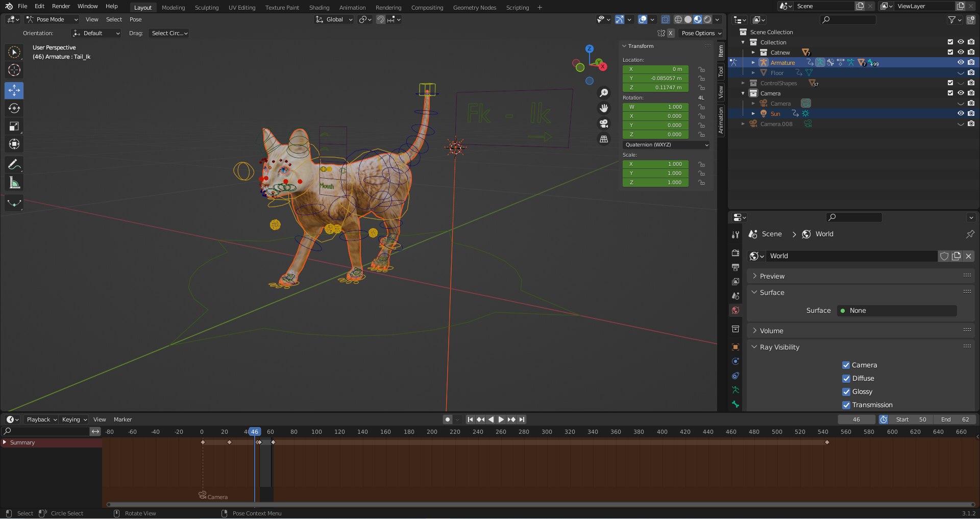Image resolution: width=980 pixels, height=519 pixels.
Task: Open the Quaternion (WXYZ) rotation mode dropdown
Action: point(666,144)
